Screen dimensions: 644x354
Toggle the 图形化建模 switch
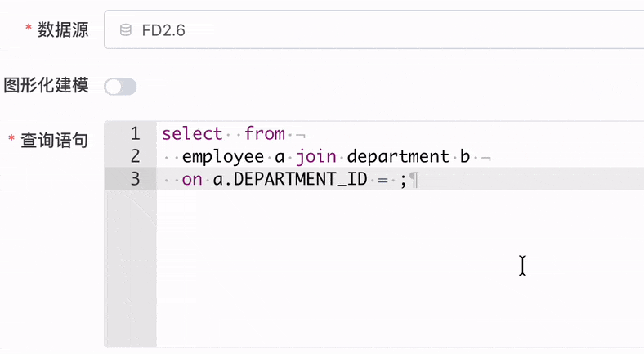tap(120, 87)
